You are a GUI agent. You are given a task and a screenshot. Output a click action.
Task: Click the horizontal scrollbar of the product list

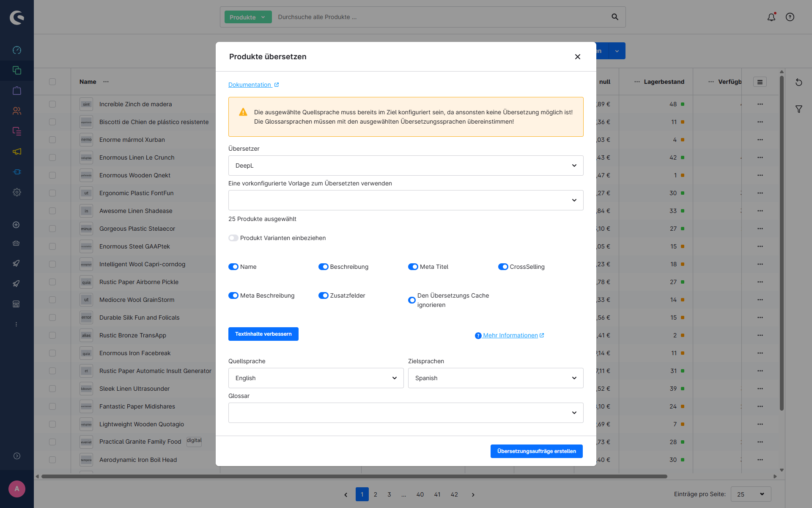(x=354, y=476)
